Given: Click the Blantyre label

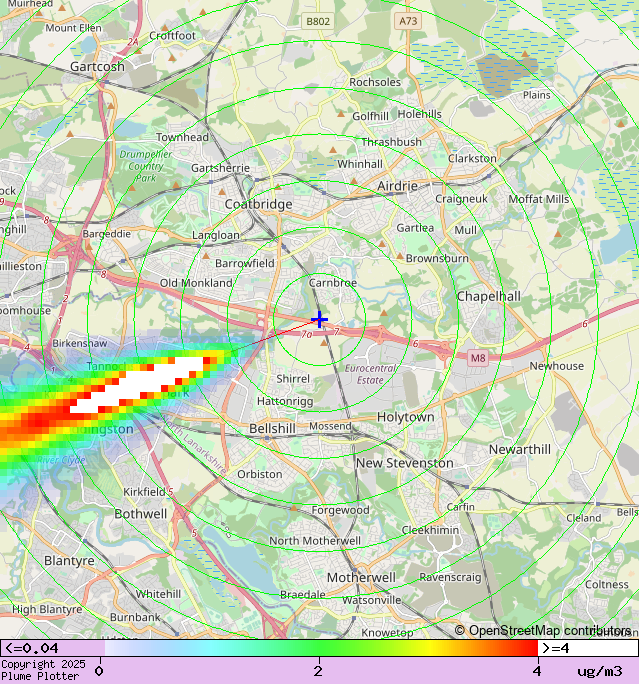Looking at the screenshot, I should (69, 561).
